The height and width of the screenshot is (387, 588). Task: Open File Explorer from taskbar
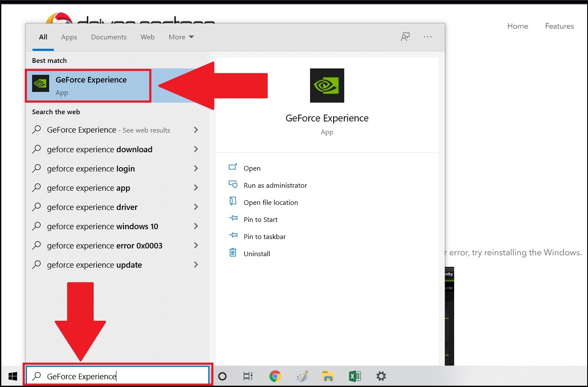coord(328,376)
